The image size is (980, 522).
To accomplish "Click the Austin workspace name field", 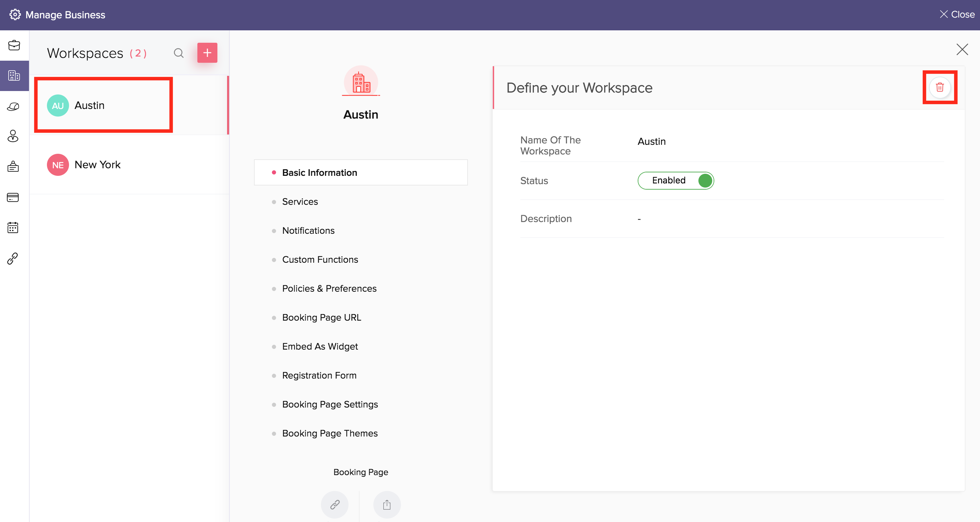I will [x=651, y=141].
